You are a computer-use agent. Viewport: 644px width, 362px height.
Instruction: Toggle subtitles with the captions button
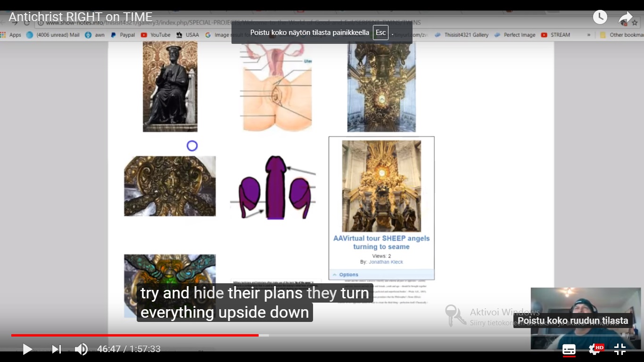[x=569, y=349]
